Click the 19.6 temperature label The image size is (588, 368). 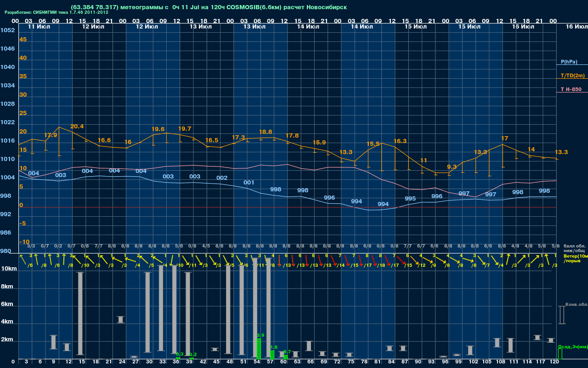click(158, 129)
